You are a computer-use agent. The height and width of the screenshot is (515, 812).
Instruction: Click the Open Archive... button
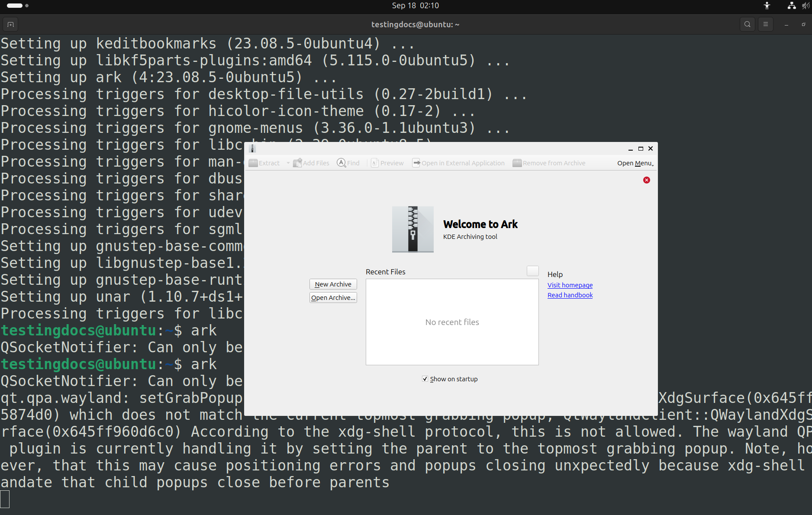[333, 298]
